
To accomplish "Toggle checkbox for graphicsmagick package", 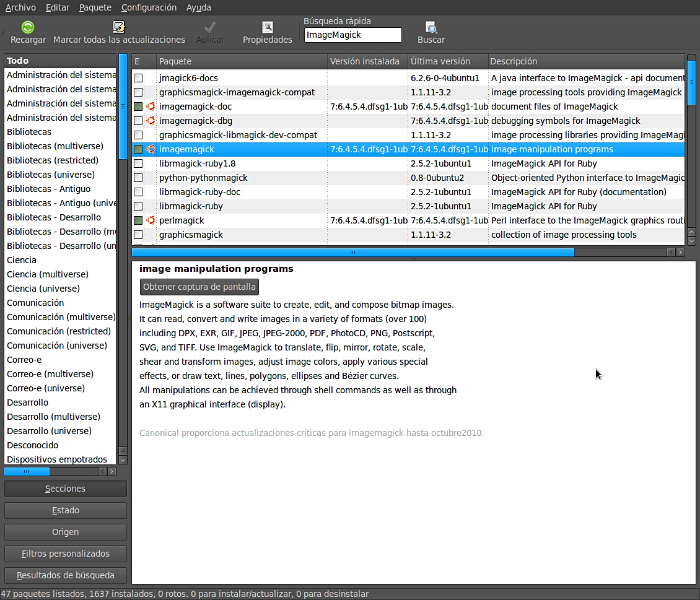I will coord(138,235).
